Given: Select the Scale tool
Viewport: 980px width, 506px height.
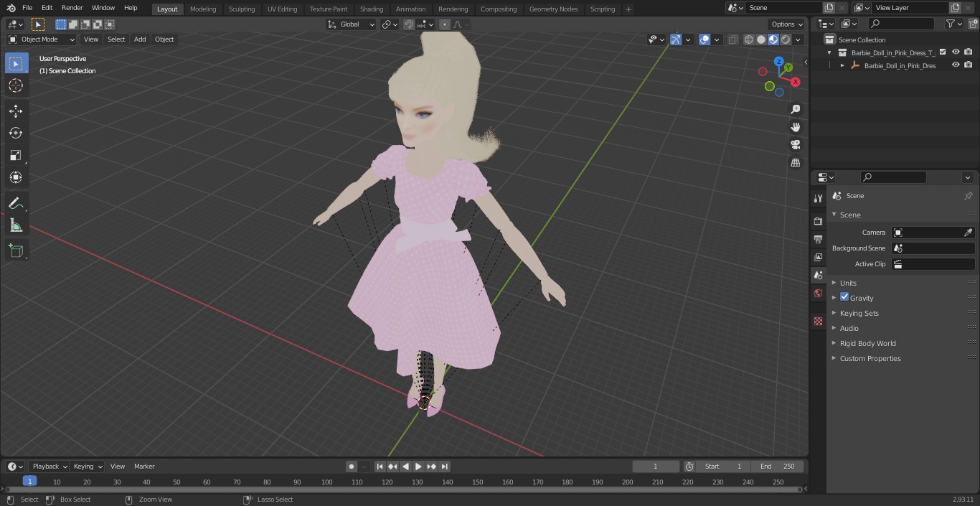Looking at the screenshot, I should (x=16, y=155).
